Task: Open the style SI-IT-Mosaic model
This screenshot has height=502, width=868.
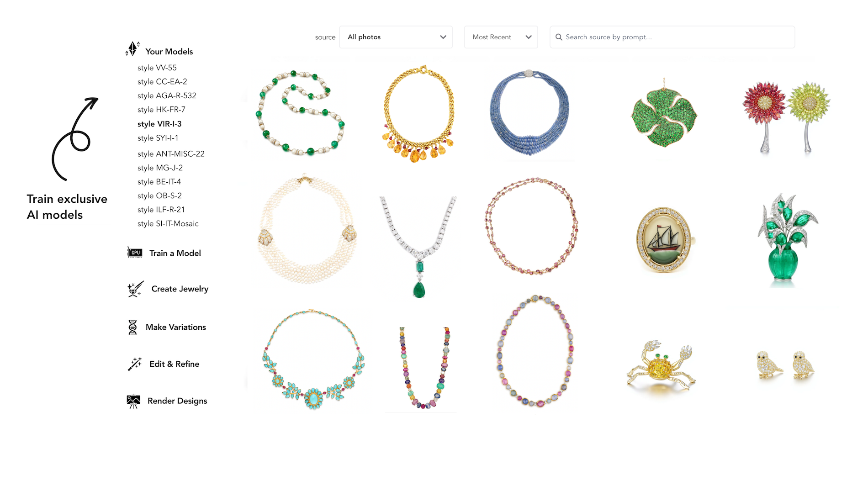Action: pyautogui.click(x=168, y=224)
